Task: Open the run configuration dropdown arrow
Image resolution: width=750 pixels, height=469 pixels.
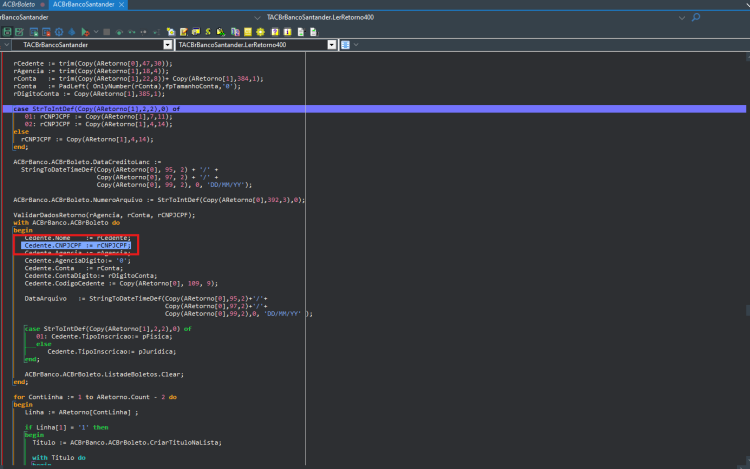Action: tap(96, 32)
